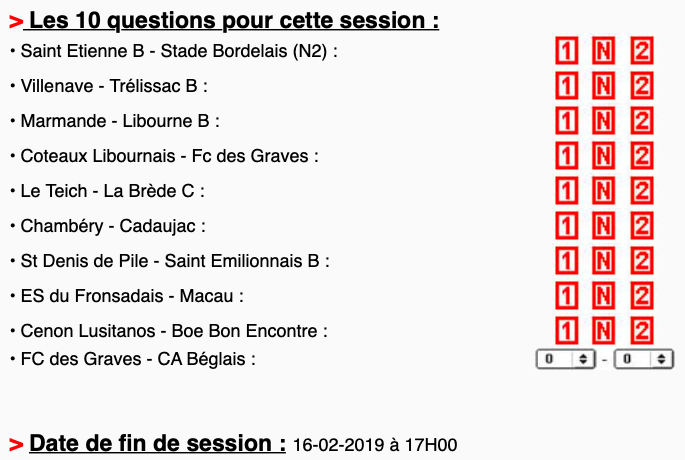Pick 1 for Le Teich - La Brède C
This screenshot has width=685, height=460.
[567, 191]
